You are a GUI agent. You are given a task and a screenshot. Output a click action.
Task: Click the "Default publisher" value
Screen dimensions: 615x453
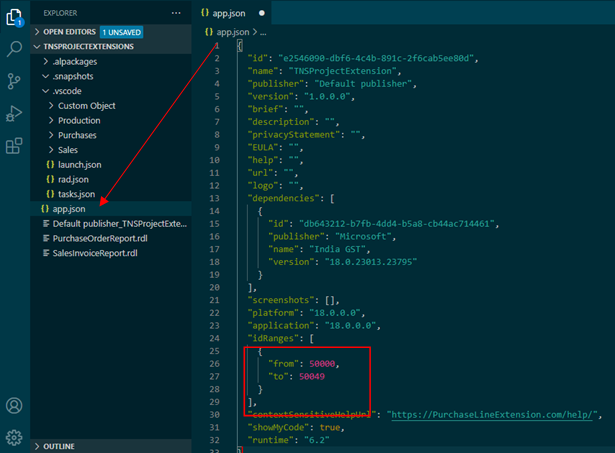click(x=363, y=84)
